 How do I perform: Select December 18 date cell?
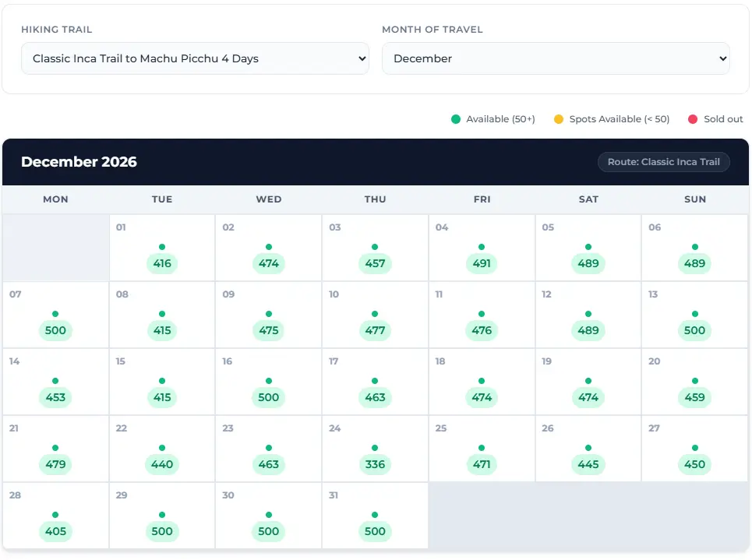pyautogui.click(x=482, y=382)
